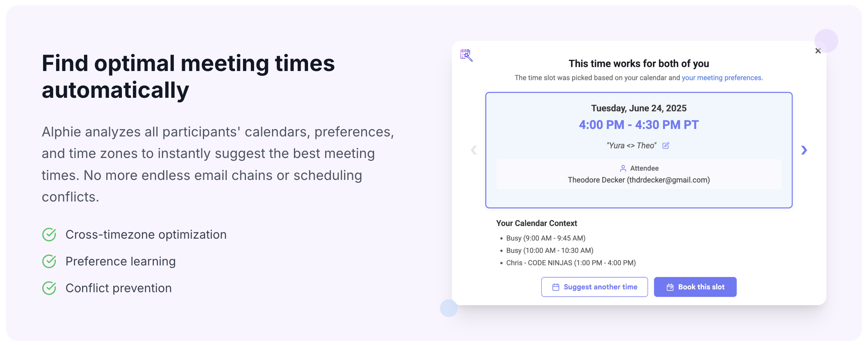Edit the "Yura <> Theo" meeting title
This screenshot has width=868, height=345.
point(666,146)
